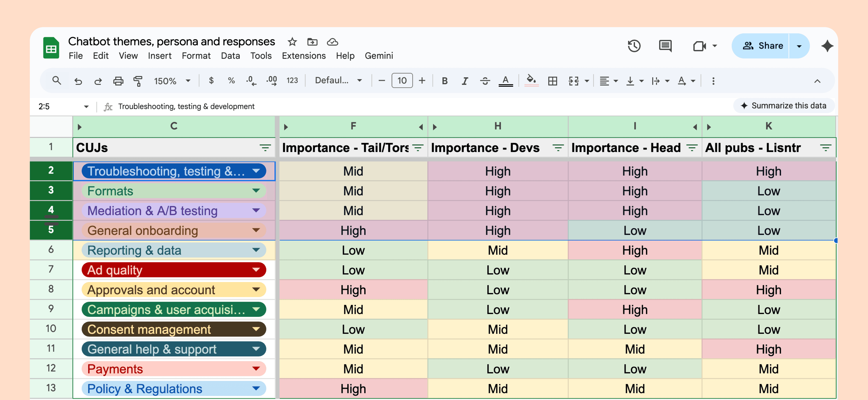The width and height of the screenshot is (868, 400).
Task: Click the paint format icon
Action: click(138, 81)
